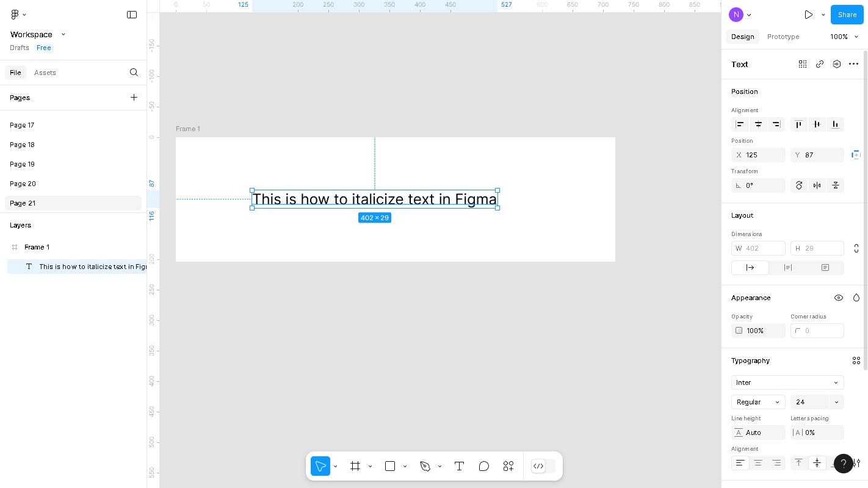The width and height of the screenshot is (868, 488).
Task: Select the Pen tool in toolbar
Action: click(425, 466)
